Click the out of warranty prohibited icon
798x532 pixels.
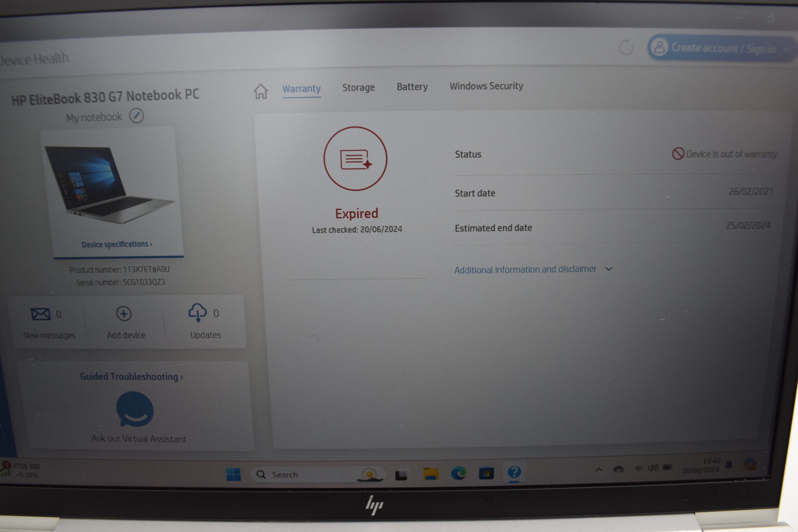[x=678, y=153]
